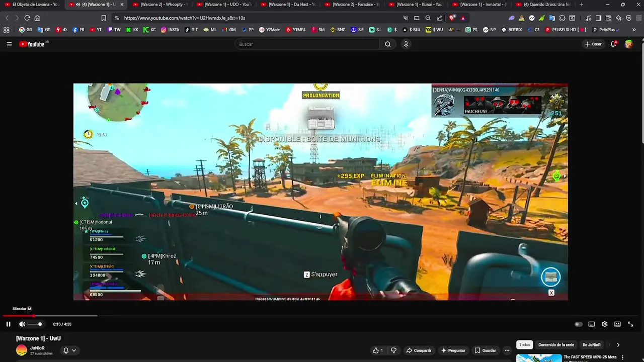644x362 pixels.
Task: Close the current Warzone 1 UwU tab
Action: [121, 5]
